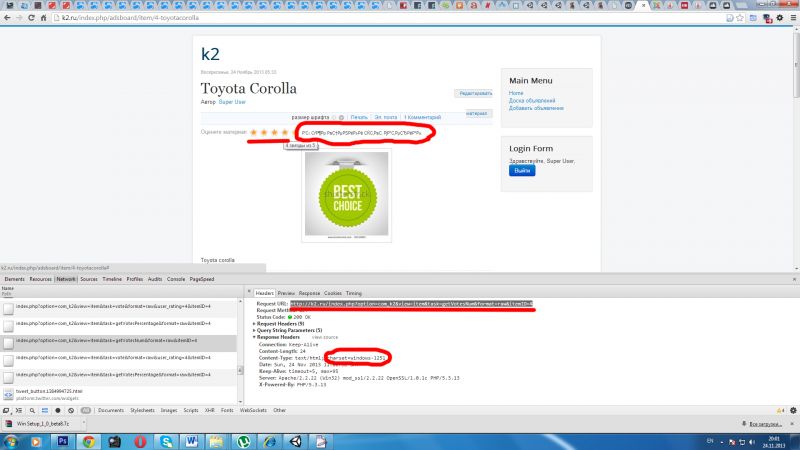This screenshot has height=450, width=800.
Task: Clear the network log with the clear icon
Action: pyautogui.click(x=71, y=410)
